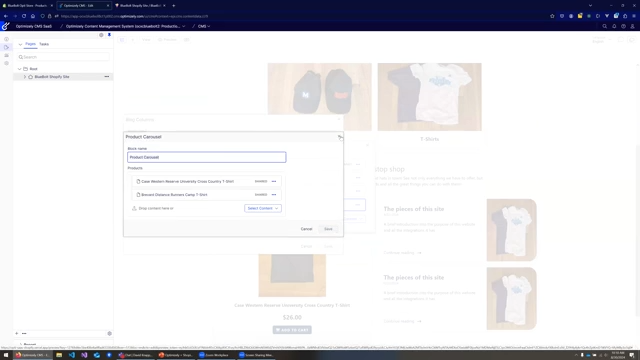Switch to BlueBolt Opti Store Products browser tab

[x=27, y=6]
